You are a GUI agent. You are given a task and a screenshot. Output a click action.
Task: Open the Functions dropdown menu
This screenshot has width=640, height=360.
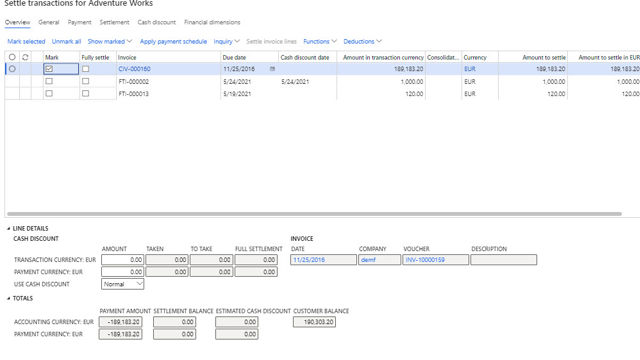(320, 41)
